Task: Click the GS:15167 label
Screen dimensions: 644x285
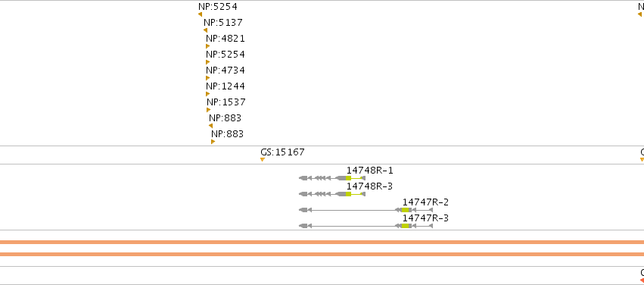Action: [282, 152]
